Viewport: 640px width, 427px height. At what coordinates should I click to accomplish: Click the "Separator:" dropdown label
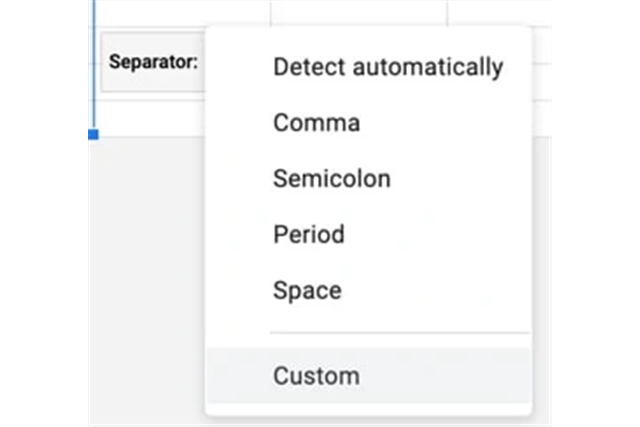(x=153, y=62)
